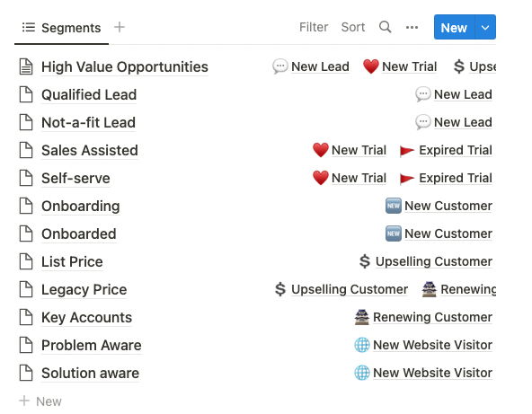Open the Filter options
The height and width of the screenshot is (414, 532).
(314, 27)
